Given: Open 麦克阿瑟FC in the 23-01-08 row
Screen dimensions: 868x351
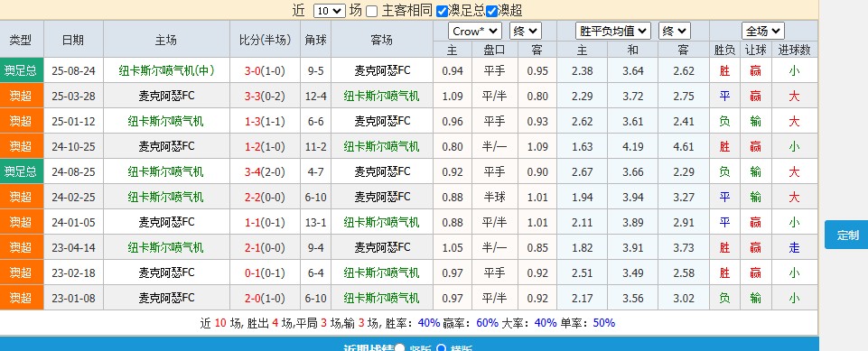Looking at the screenshot, I should click(166, 298).
